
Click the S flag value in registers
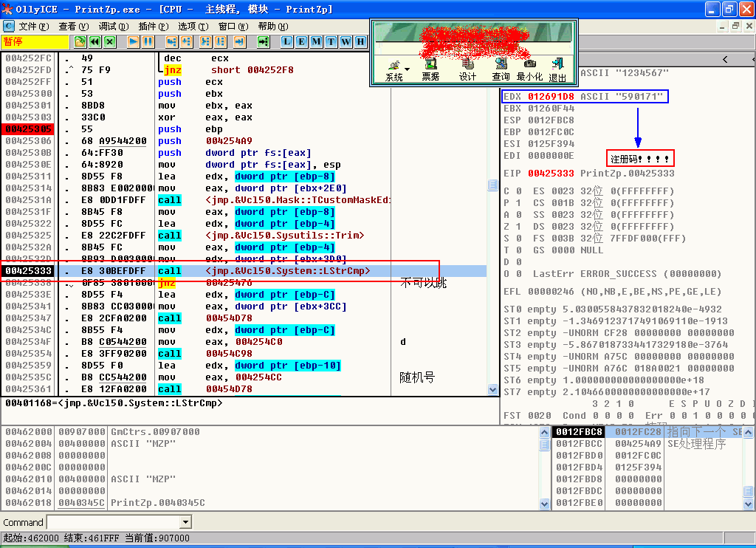point(518,239)
